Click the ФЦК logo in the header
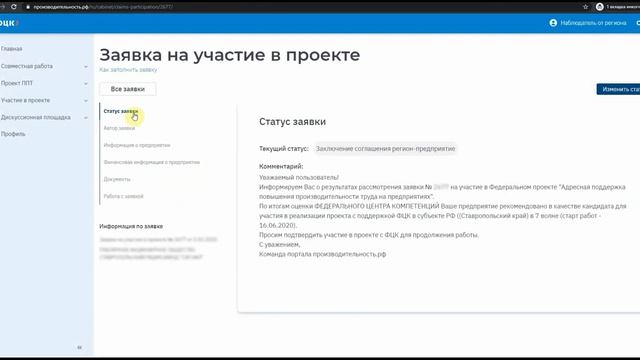Viewport: 640px width, 360px height. pyautogui.click(x=8, y=23)
